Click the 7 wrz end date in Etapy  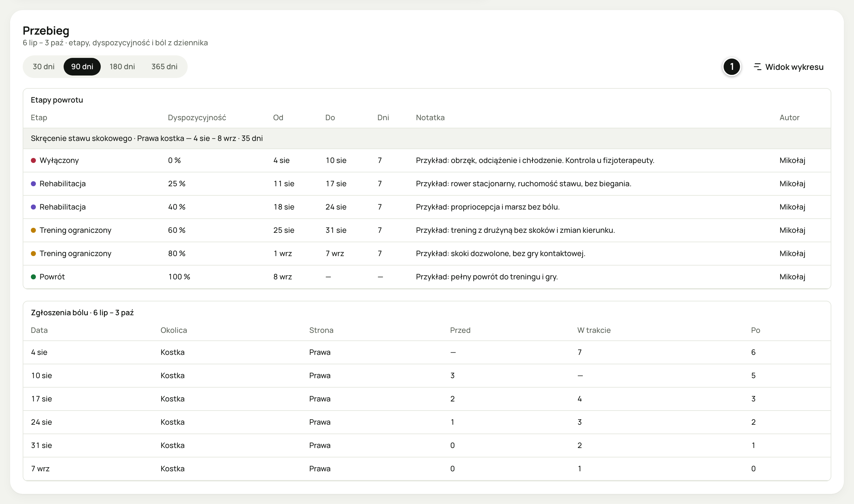[x=335, y=253]
